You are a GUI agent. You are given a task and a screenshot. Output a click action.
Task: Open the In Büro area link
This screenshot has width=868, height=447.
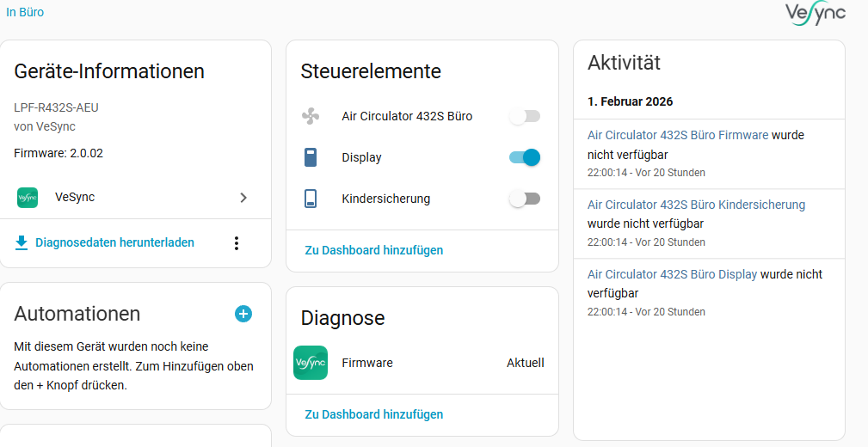click(25, 12)
